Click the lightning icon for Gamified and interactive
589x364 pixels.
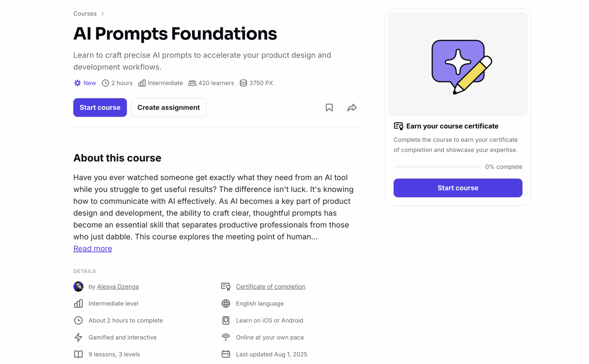[78, 337]
